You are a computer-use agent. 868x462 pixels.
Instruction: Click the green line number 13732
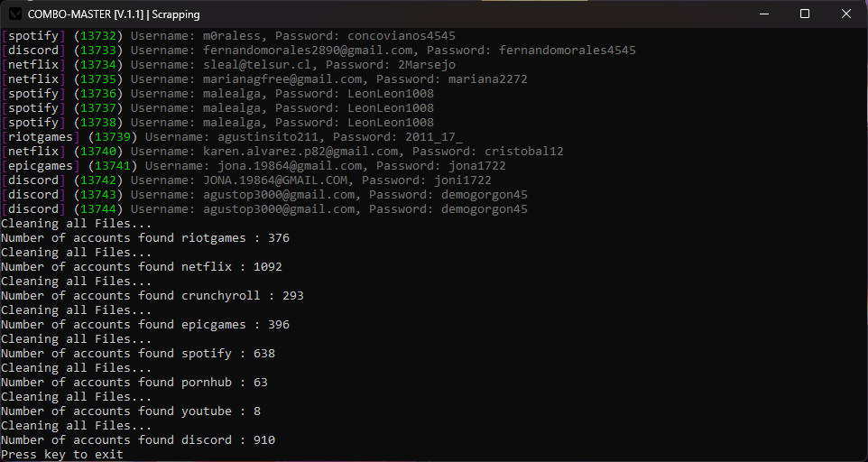98,36
